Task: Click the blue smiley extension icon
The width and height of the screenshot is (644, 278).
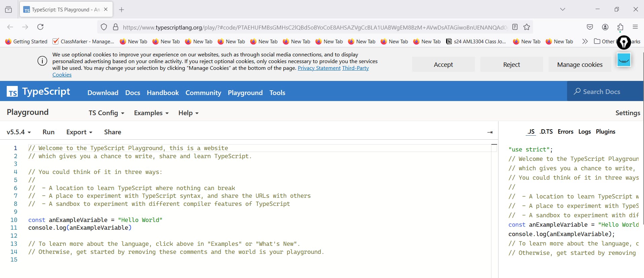Action: point(624,60)
